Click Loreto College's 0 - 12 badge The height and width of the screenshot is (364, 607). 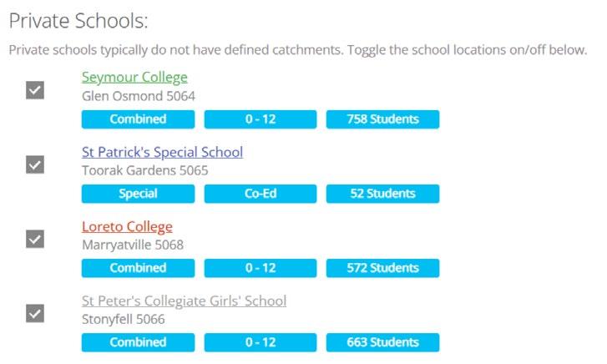pos(261,268)
